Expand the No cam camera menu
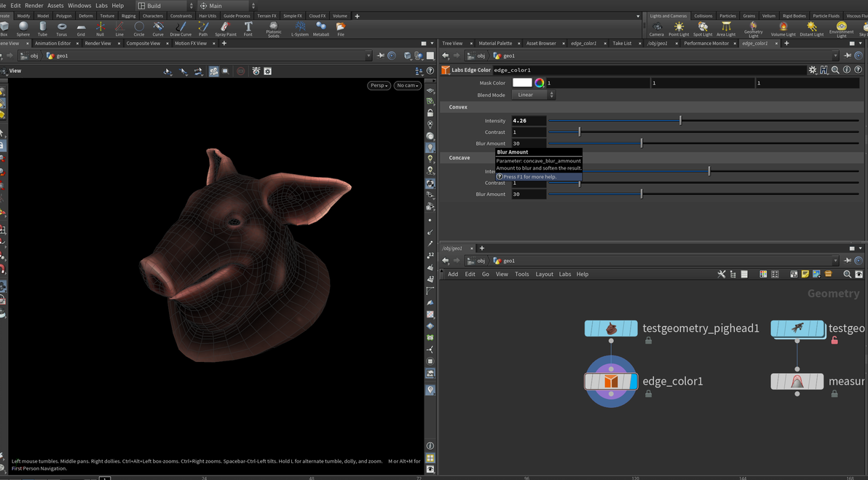 (407, 85)
